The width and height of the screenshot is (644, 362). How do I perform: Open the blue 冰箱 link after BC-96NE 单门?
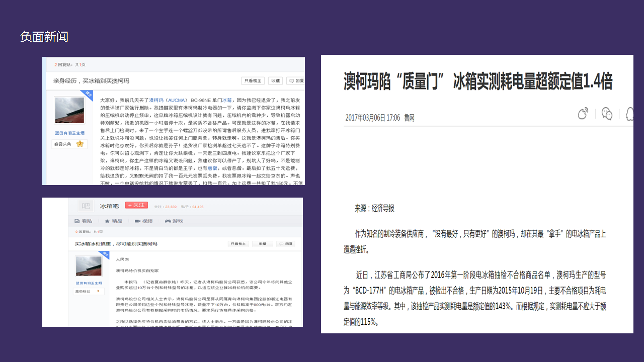pyautogui.click(x=227, y=101)
